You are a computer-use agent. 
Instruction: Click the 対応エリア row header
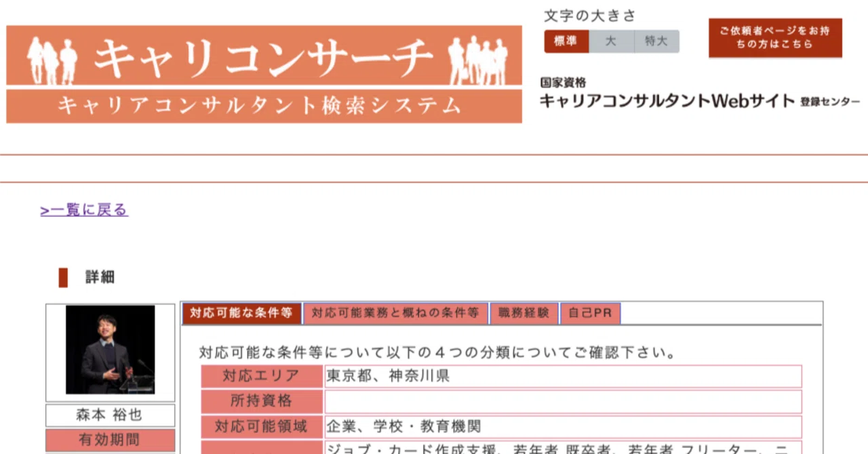point(262,376)
